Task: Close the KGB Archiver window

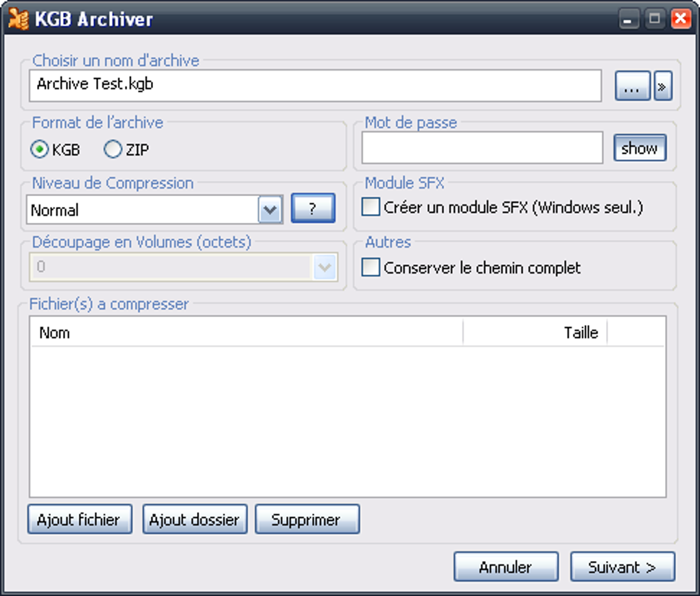Action: point(681,19)
